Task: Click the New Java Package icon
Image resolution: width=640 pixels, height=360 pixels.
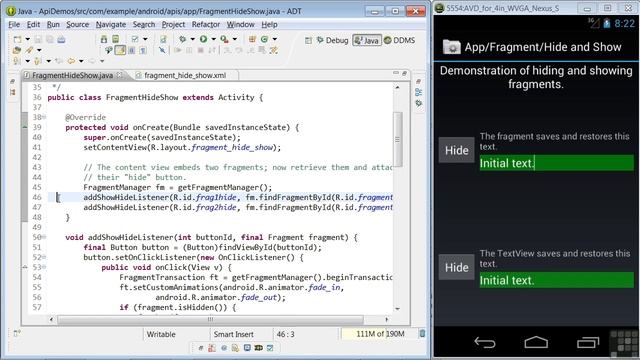Action: click(x=252, y=39)
